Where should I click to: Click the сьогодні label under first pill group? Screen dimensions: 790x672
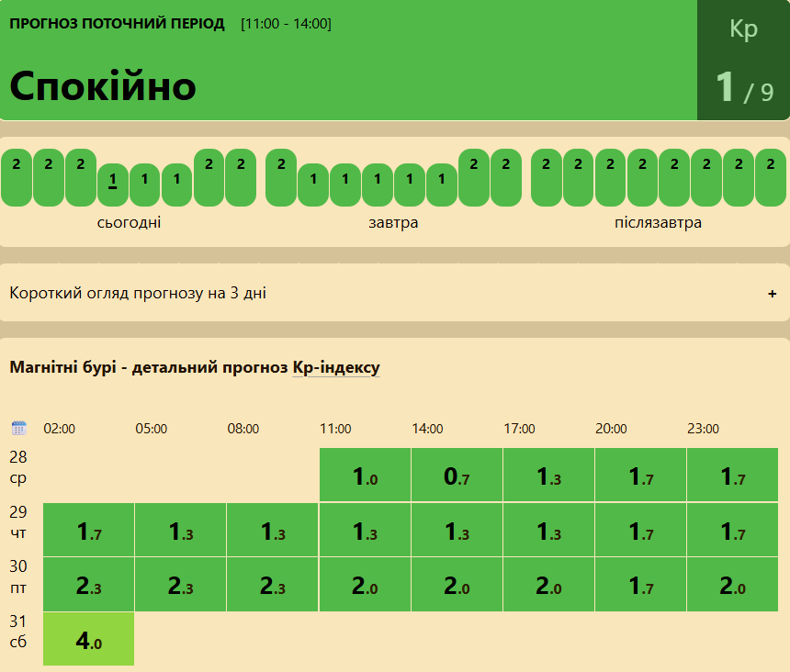tap(129, 222)
